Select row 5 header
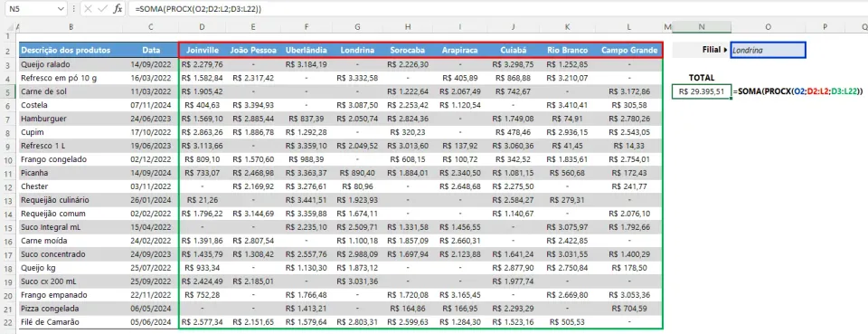This screenshot has width=868, height=334. (8, 91)
